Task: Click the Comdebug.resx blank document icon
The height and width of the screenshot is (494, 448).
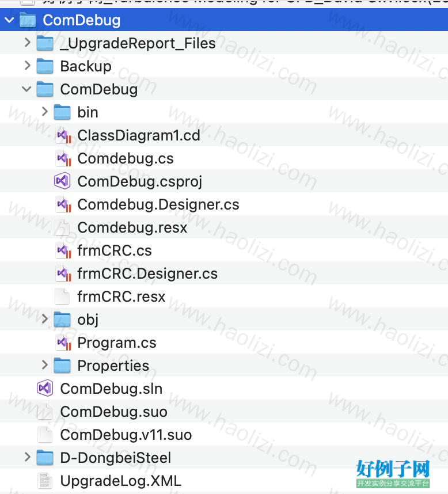Action: tap(62, 227)
